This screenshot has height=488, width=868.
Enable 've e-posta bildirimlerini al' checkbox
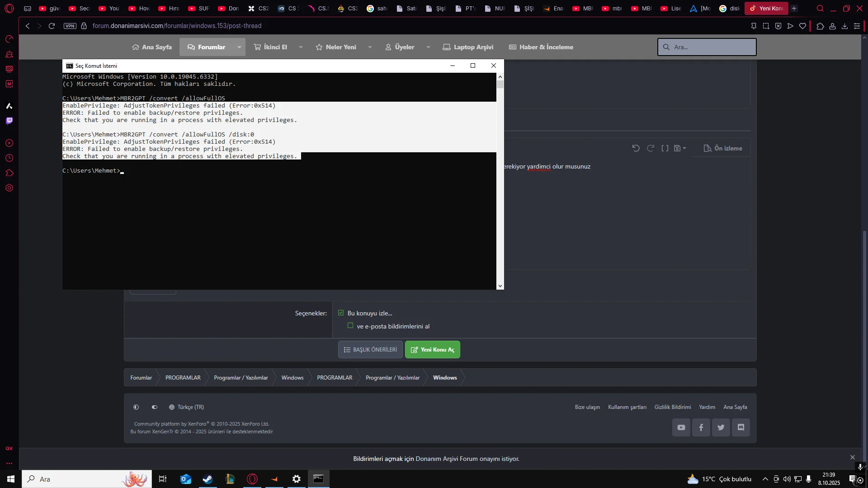[x=350, y=326]
